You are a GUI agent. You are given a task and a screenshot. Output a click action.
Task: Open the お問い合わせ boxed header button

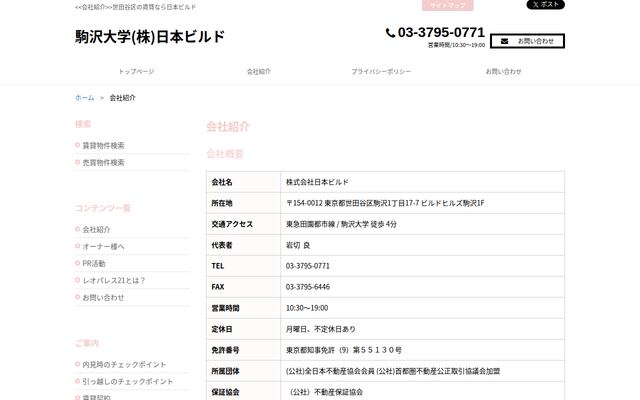[527, 41]
